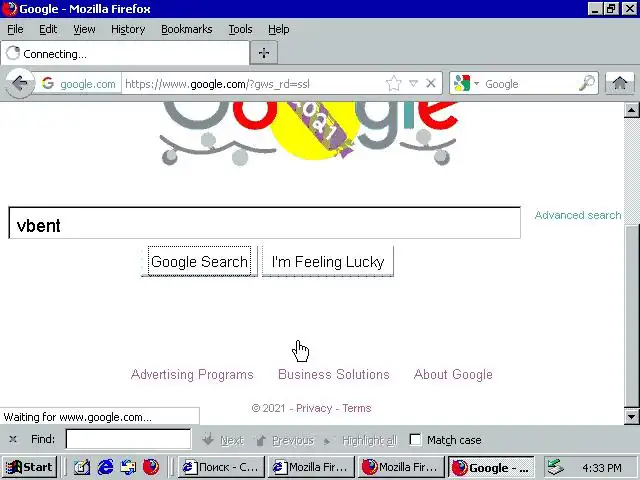Open the Edit menu
This screenshot has width=640, height=480.
pos(48,29)
